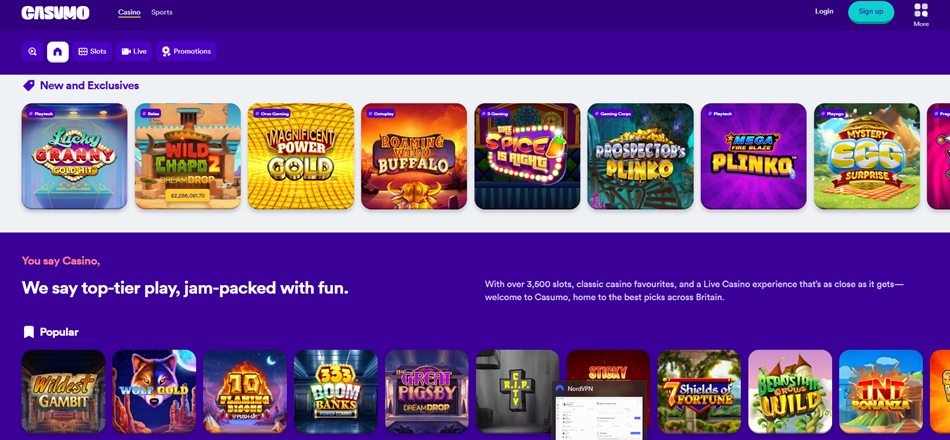The width and height of the screenshot is (950, 440).
Task: Open the Live casino category
Action: coord(134,52)
